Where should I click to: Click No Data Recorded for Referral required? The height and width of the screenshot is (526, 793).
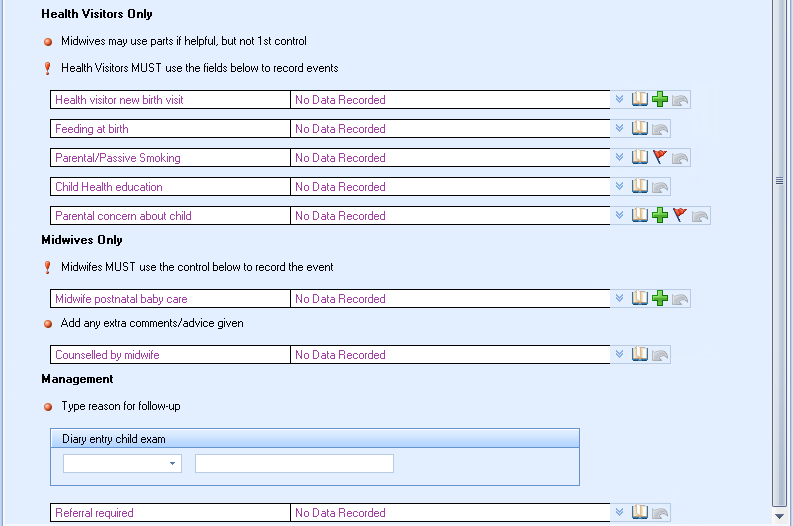340,513
